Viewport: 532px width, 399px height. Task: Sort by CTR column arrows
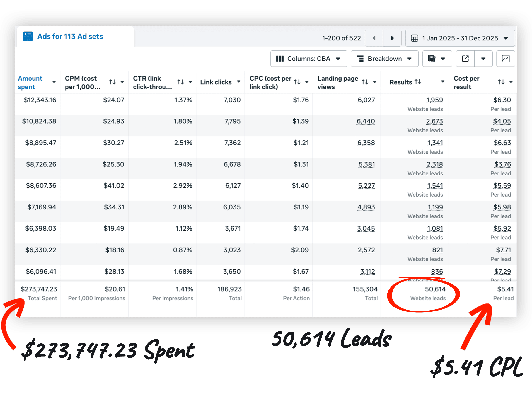coord(180,82)
